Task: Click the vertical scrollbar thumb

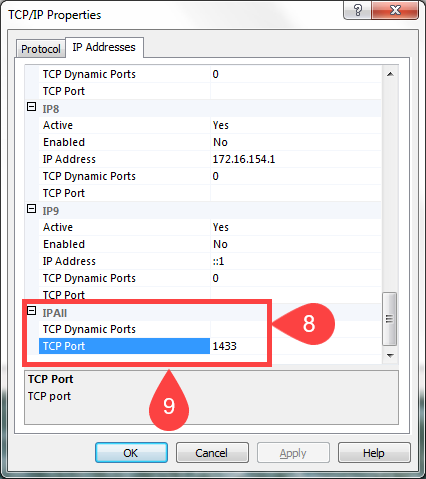Action: pyautogui.click(x=389, y=319)
